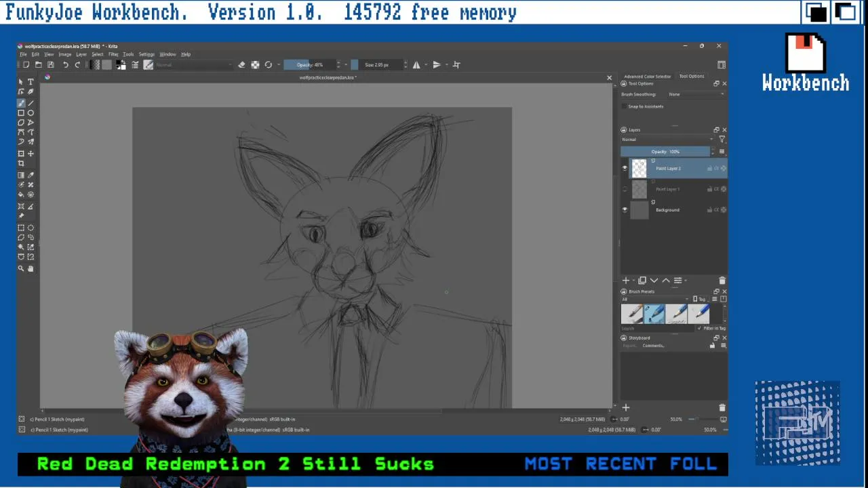
Task: Move layer up with the up arrow
Action: tap(665, 280)
